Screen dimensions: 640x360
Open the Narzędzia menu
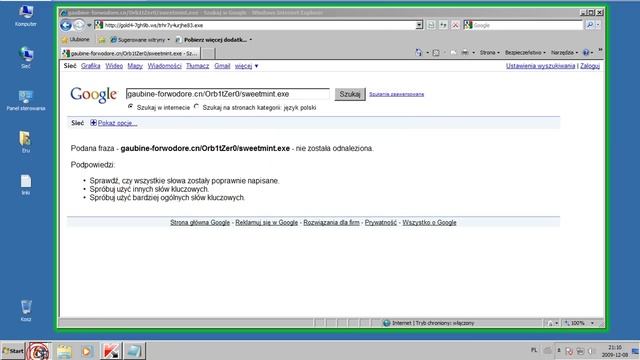tap(564, 53)
